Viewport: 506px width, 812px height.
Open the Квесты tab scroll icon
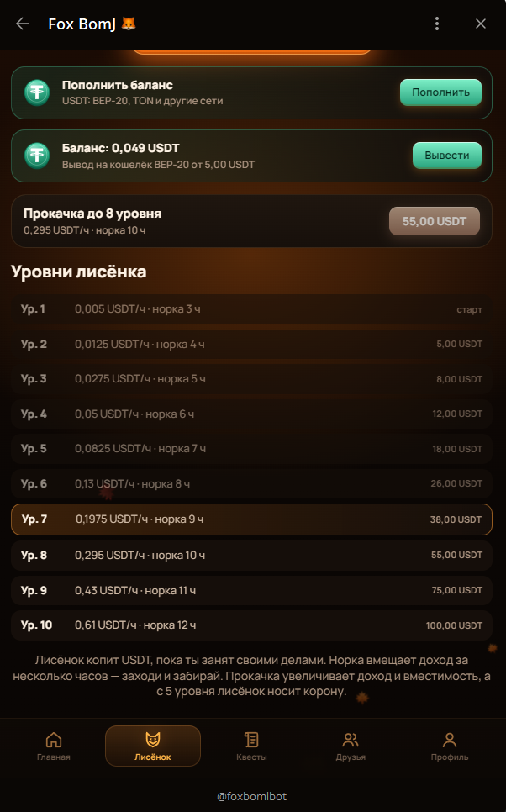pyautogui.click(x=251, y=740)
